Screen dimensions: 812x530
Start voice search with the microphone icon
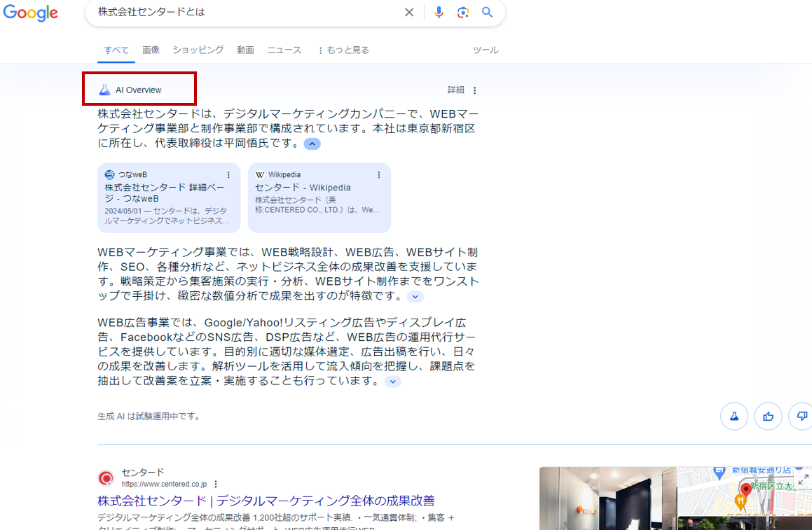click(439, 12)
